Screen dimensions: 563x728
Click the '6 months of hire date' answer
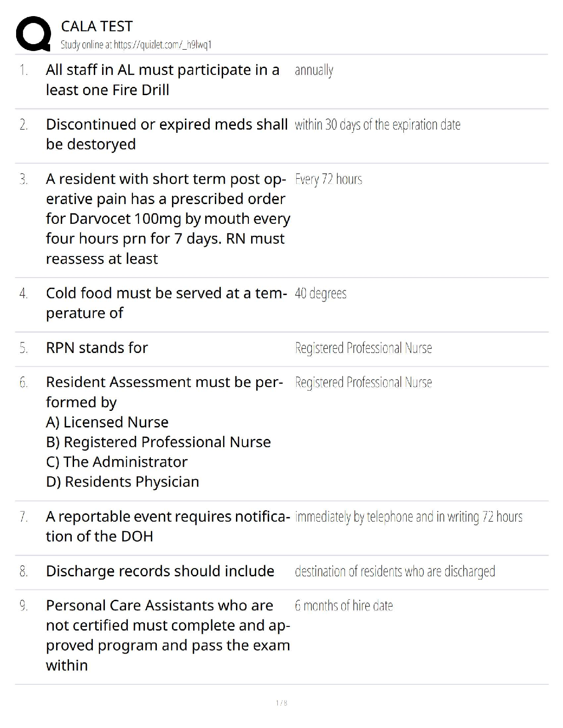click(x=344, y=606)
